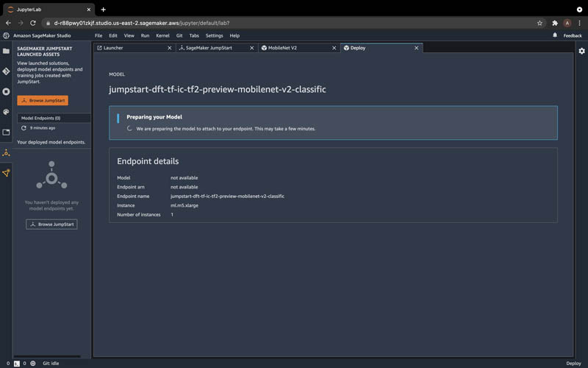Open the View menu
The height and width of the screenshot is (368, 588).
[x=129, y=35]
